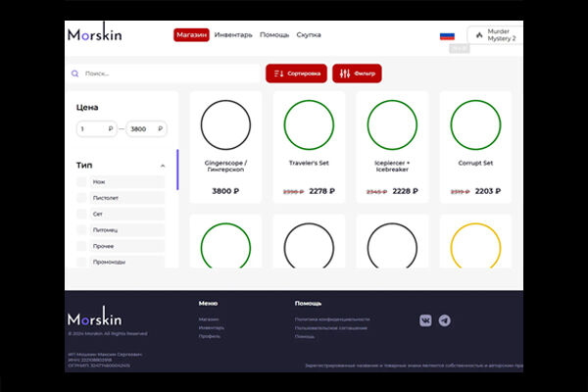This screenshot has height=392, width=588.
Task: Click the magnifier search icon
Action: (75, 73)
